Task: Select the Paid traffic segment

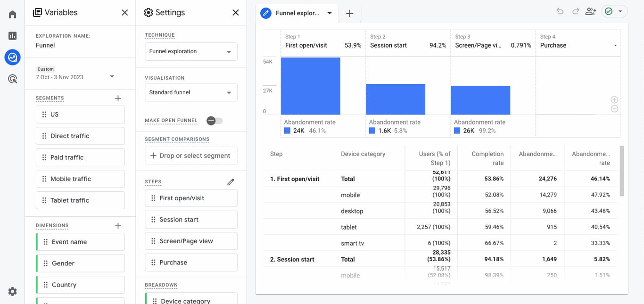Action: (x=80, y=157)
